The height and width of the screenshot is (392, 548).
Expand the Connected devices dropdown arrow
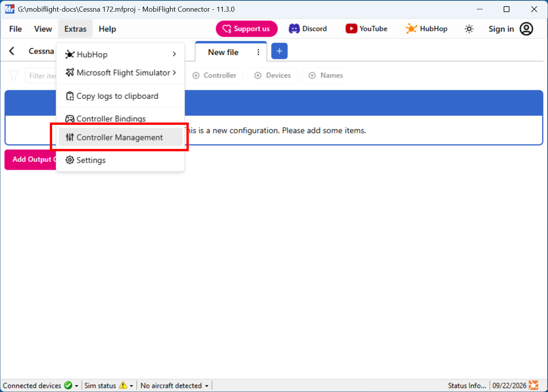click(x=77, y=386)
